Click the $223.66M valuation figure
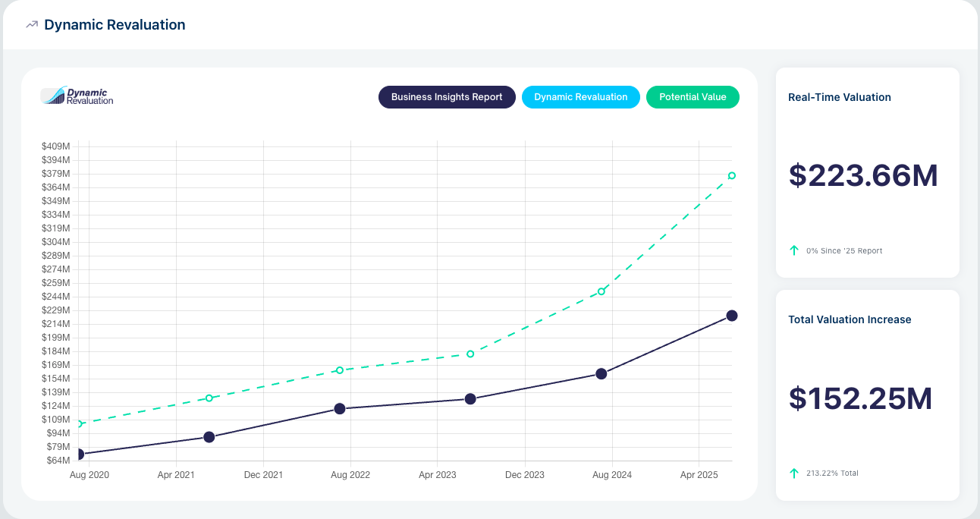This screenshot has width=980, height=519. coord(863,175)
